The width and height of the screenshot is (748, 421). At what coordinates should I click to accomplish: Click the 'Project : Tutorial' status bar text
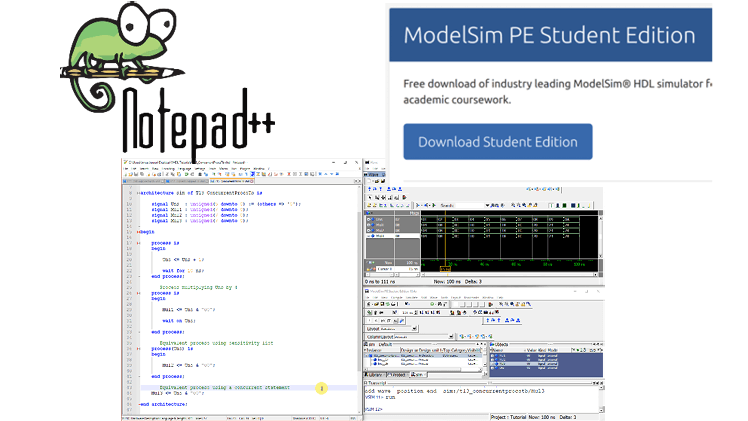click(509, 417)
